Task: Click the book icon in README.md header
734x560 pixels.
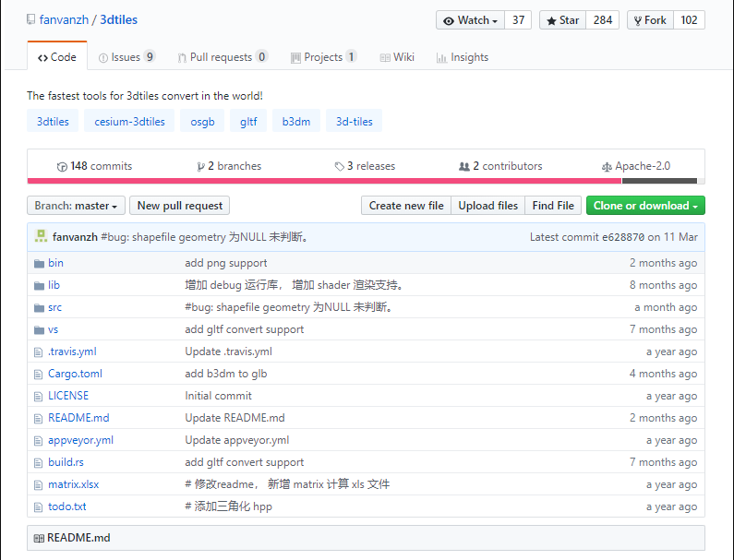Action: pos(39,538)
